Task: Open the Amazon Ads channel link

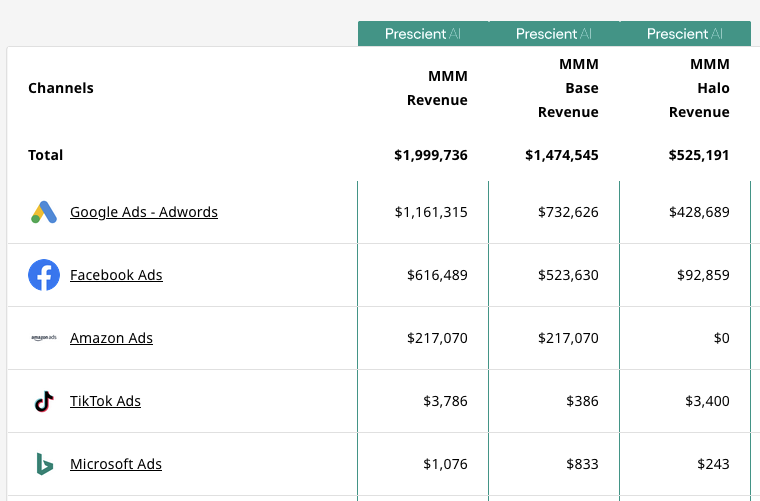Action: pos(111,338)
